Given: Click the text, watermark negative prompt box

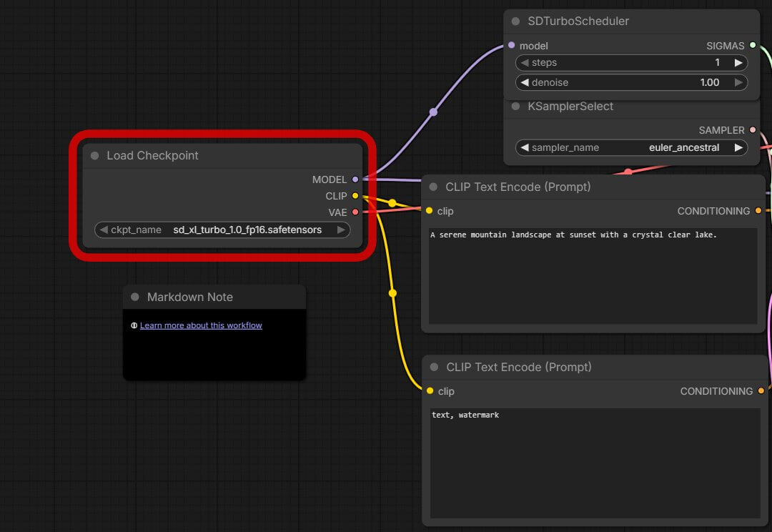Looking at the screenshot, I should coord(595,463).
